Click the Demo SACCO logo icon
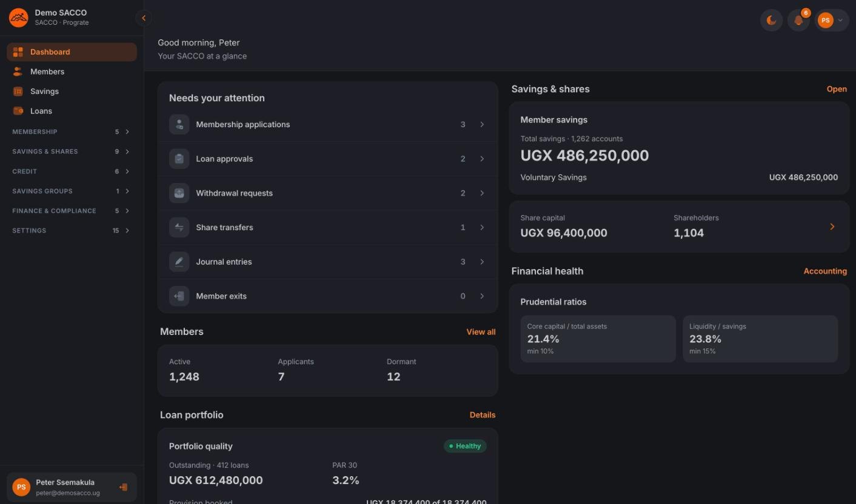This screenshot has width=856, height=504. (x=19, y=18)
